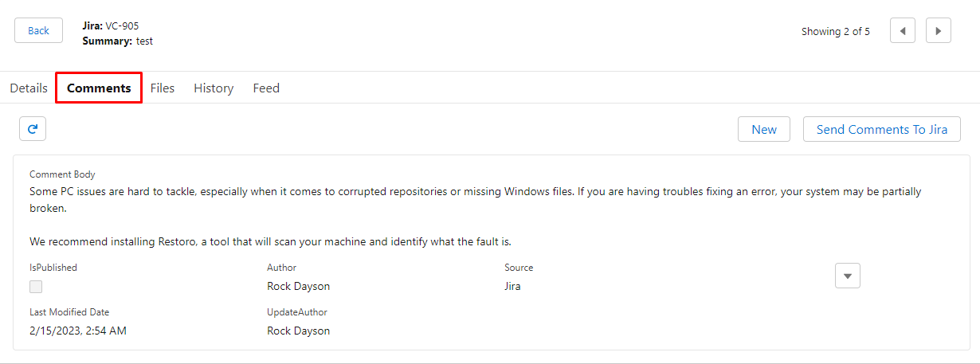Image resolution: width=980 pixels, height=364 pixels.
Task: Click the Jira VC-905 issue key
Action: (122, 26)
